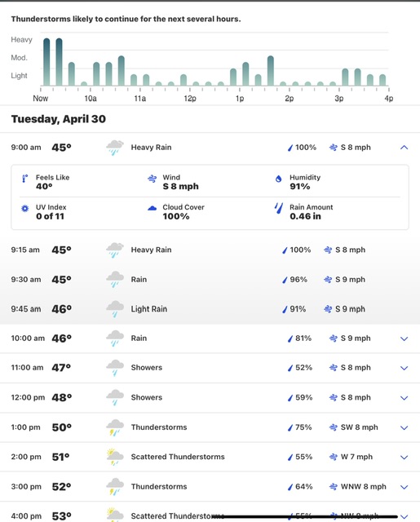Expand the 12:00 pm forecast row
Screen dimensions: 420x522
click(404, 398)
